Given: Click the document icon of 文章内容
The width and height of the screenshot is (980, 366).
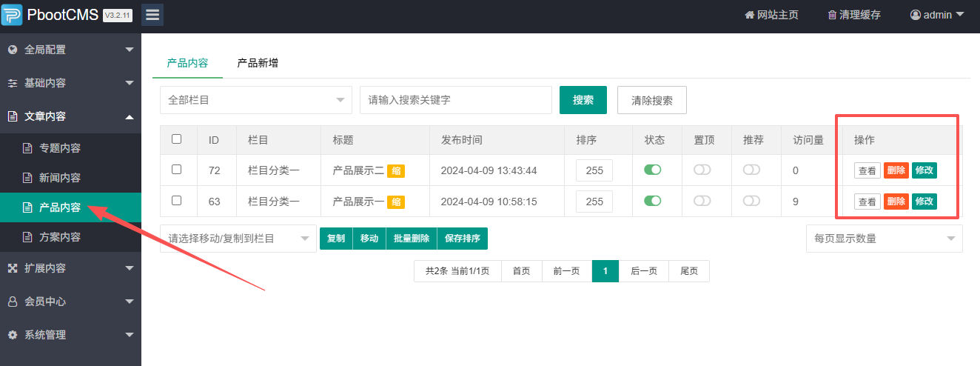Looking at the screenshot, I should pos(12,116).
